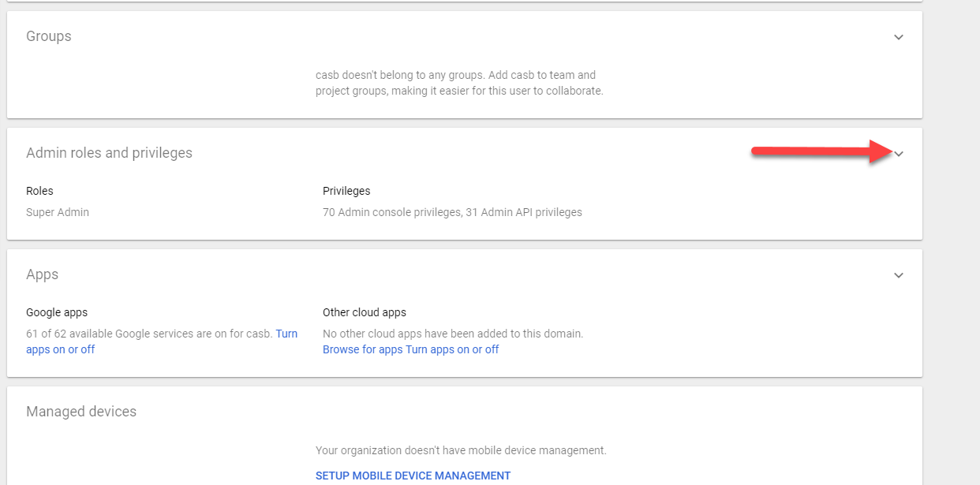Click the Groups card heading
Image resolution: width=980 pixels, height=485 pixels.
pos(49,36)
